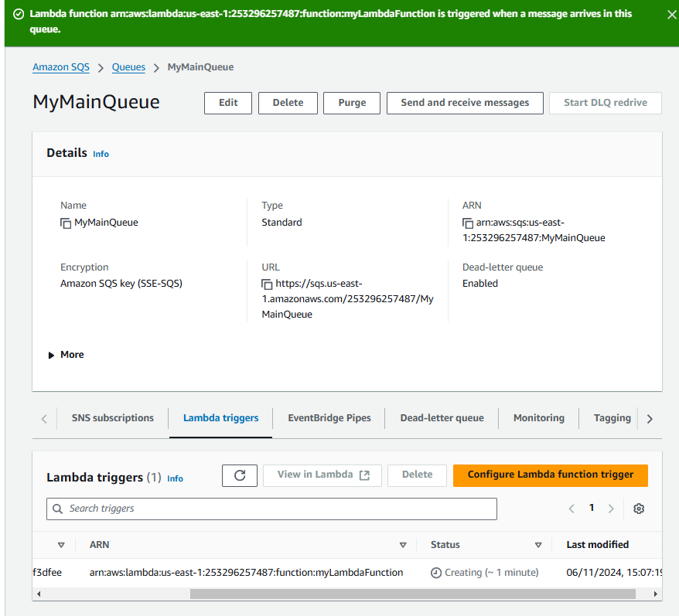This screenshot has height=616, width=679.
Task: Switch to the Monitoring tab
Action: [538, 417]
